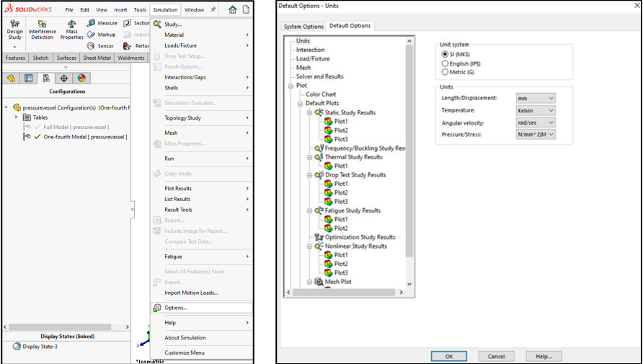Select Metric (G) unit system
This screenshot has height=364, width=643.
(445, 72)
